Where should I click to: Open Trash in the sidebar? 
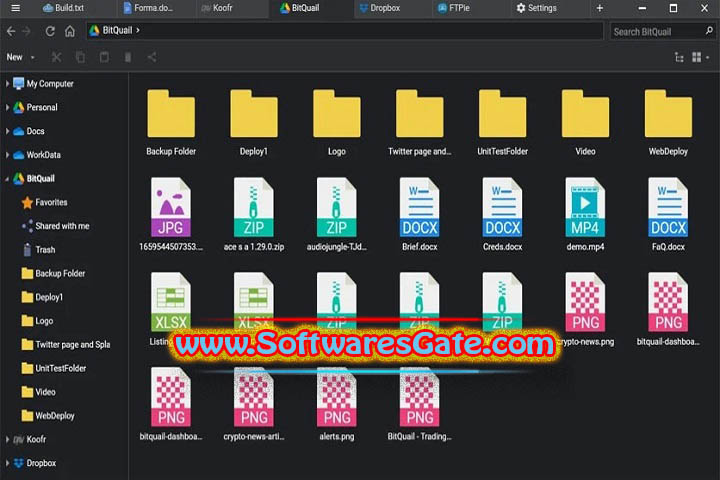[x=39, y=249]
